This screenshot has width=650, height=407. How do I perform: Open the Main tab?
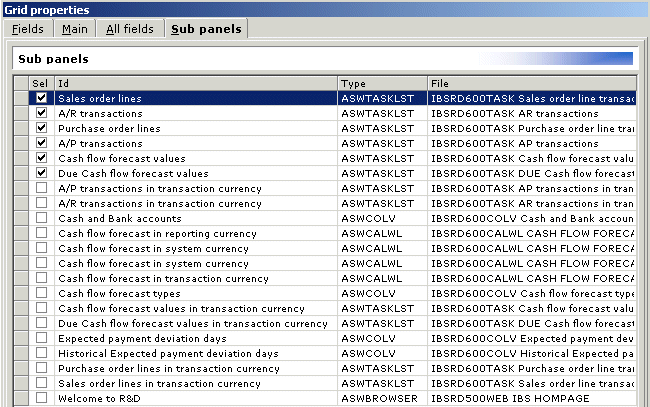point(74,29)
